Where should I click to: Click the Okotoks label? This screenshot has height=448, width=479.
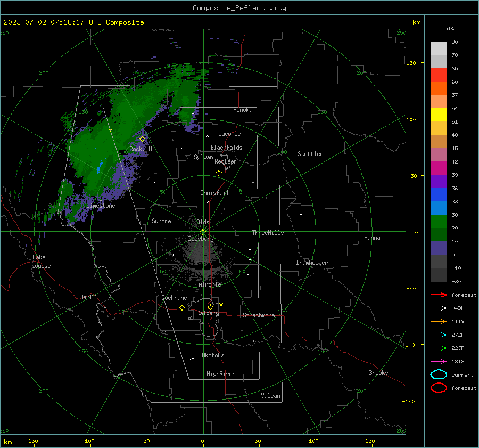[x=213, y=355]
